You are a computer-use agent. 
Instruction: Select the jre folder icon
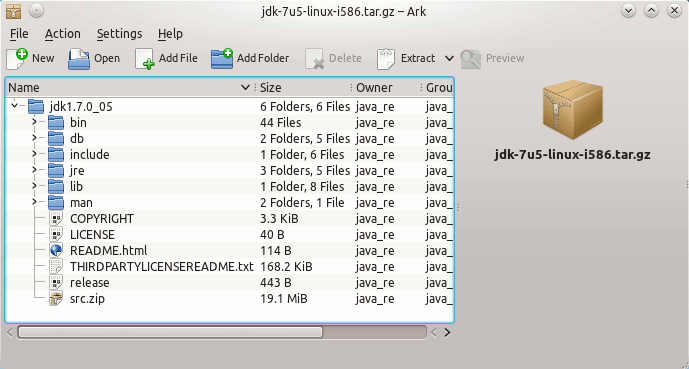pos(56,170)
